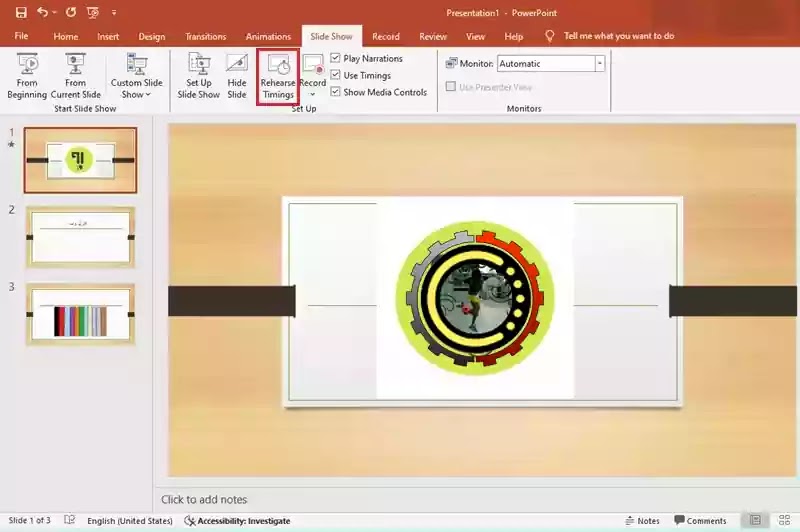The image size is (800, 532).
Task: Expand the Record dropdown arrow
Action: pos(313,94)
